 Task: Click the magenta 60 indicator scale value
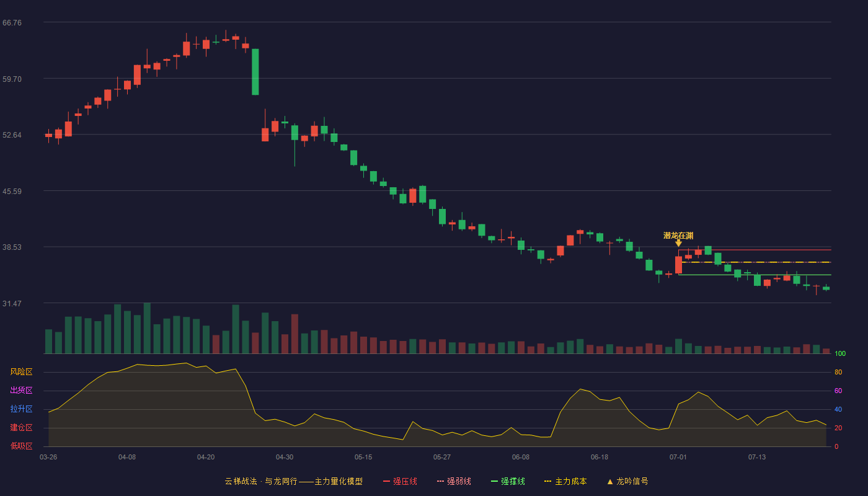[838, 391]
